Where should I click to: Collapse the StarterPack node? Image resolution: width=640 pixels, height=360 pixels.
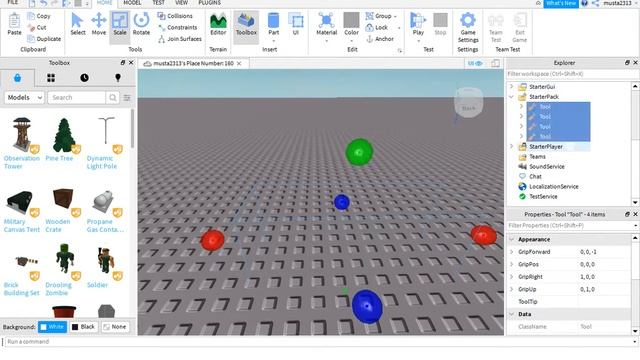coord(511,97)
